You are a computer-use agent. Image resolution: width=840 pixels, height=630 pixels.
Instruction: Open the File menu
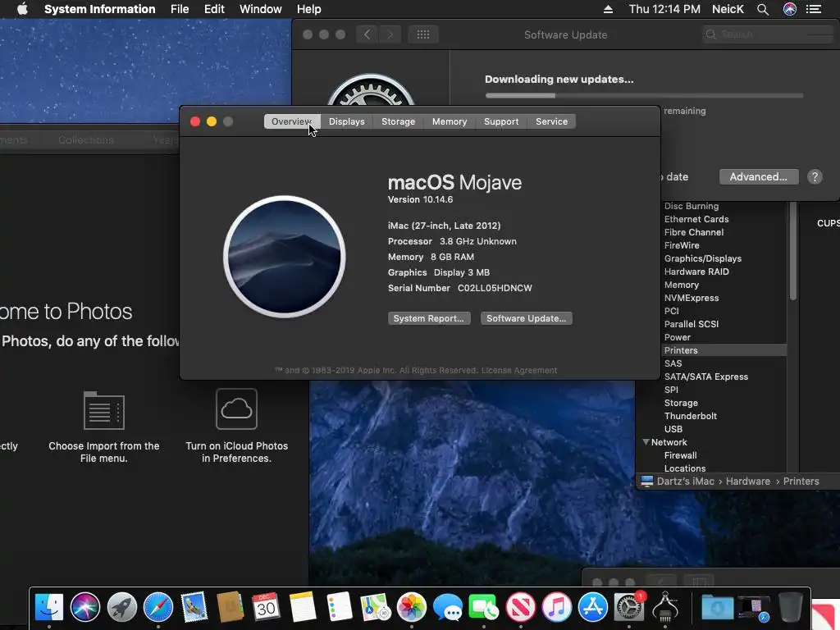180,9
